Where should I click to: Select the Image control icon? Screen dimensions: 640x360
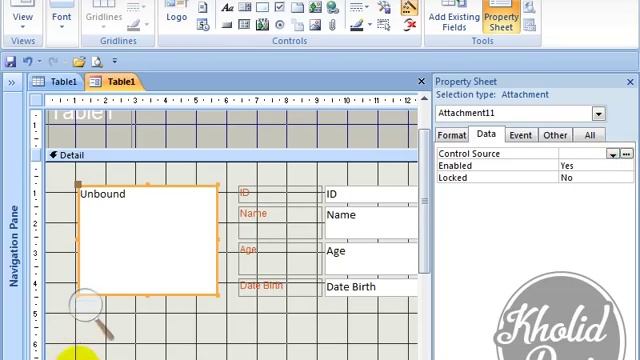pyautogui.click(x=315, y=25)
